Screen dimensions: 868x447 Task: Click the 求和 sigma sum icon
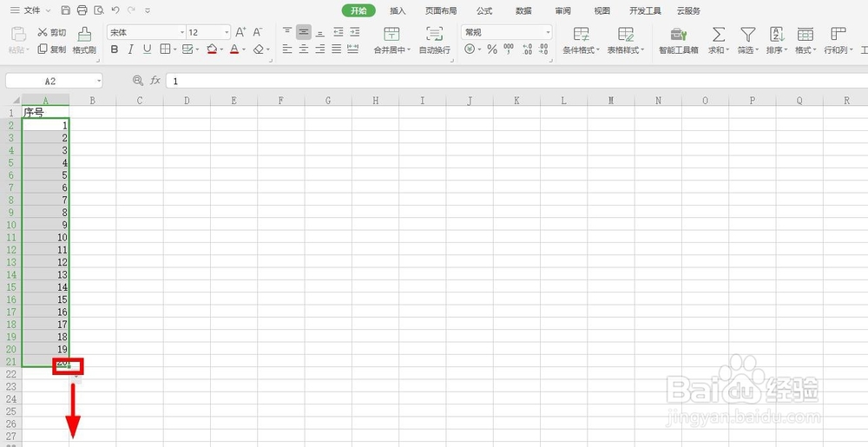(718, 35)
